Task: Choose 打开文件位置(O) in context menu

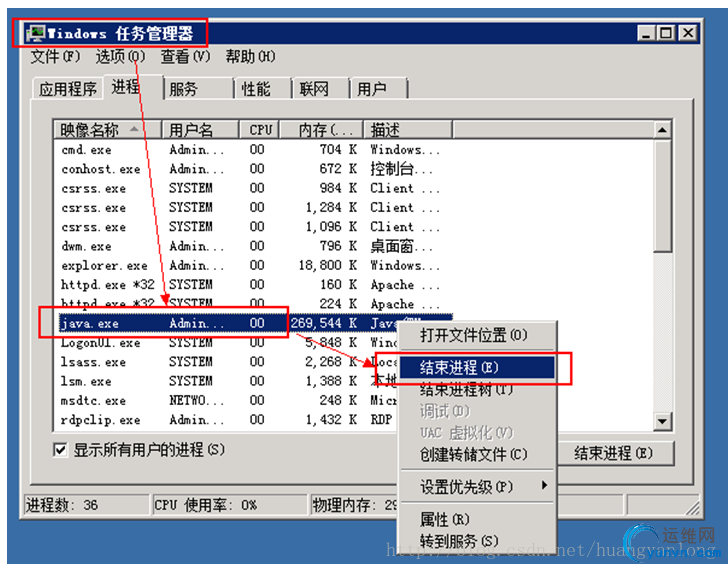Action: (477, 335)
